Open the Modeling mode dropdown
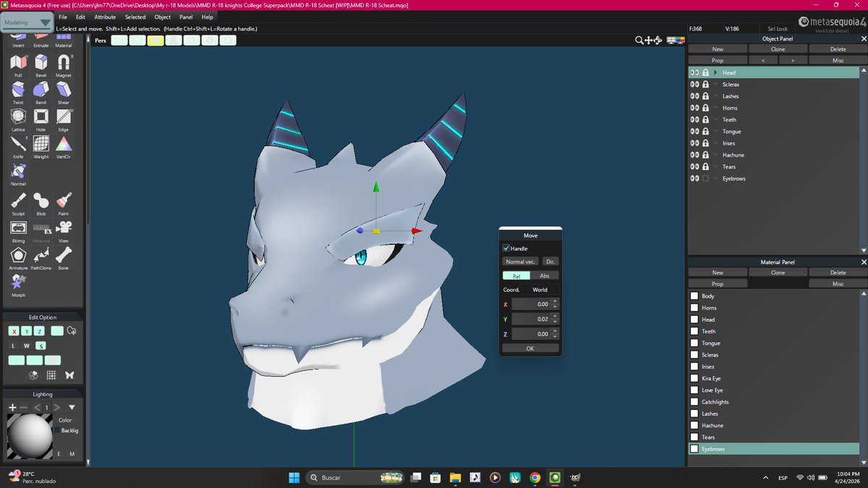Image resolution: width=868 pixels, height=488 pixels. 27,22
